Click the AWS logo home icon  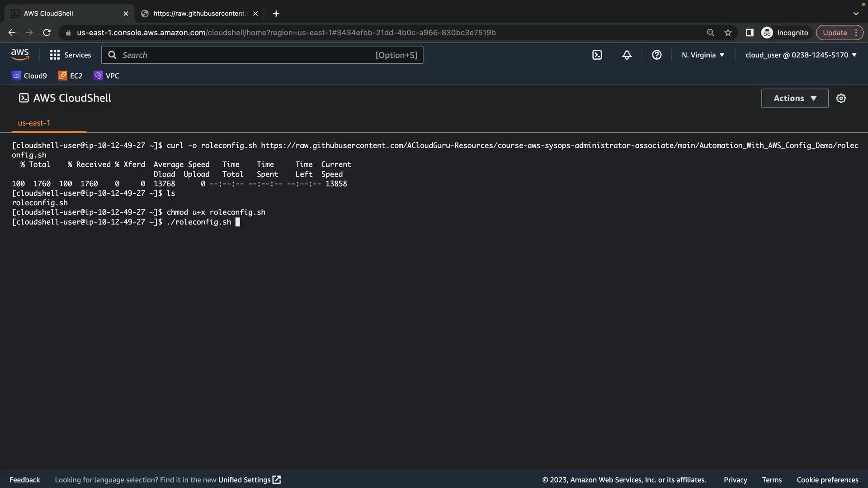(20, 55)
